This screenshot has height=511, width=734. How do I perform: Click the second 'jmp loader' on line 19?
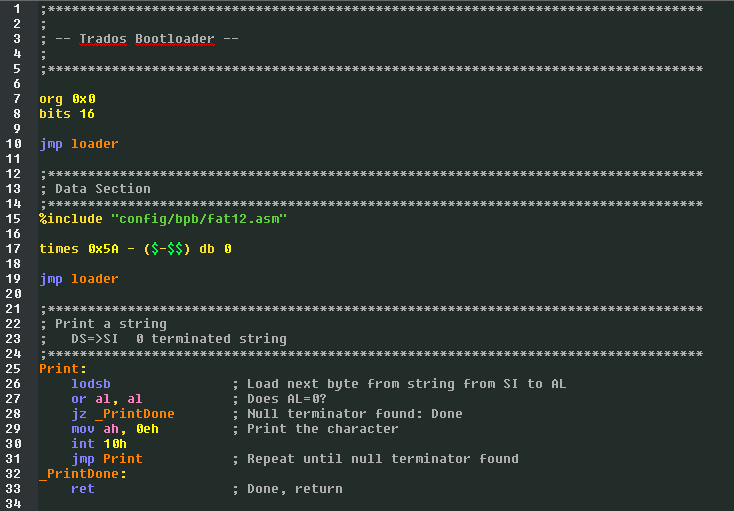point(79,278)
